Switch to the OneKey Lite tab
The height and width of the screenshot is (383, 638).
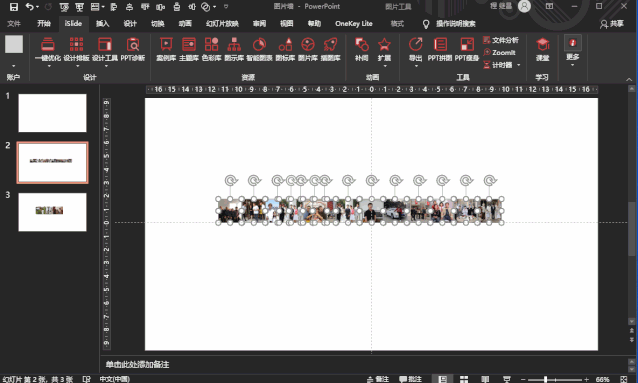coord(354,24)
